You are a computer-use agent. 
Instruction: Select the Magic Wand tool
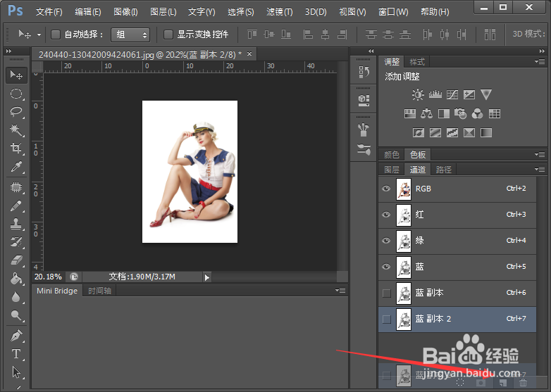(x=16, y=130)
